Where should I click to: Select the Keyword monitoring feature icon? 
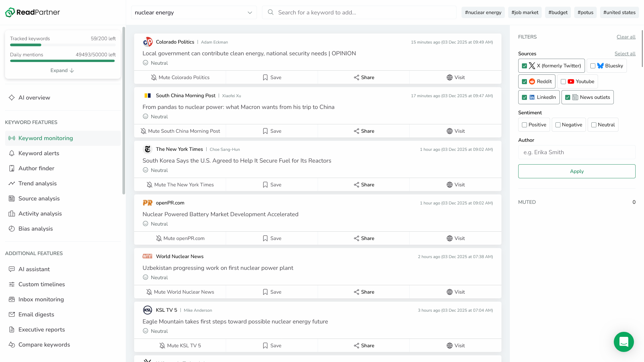click(x=12, y=138)
